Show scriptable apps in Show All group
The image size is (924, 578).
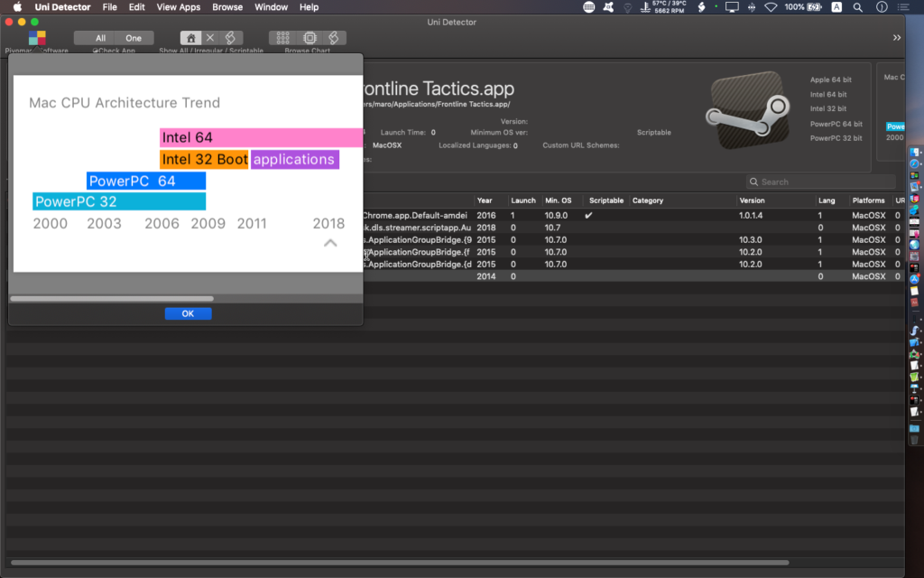point(230,38)
